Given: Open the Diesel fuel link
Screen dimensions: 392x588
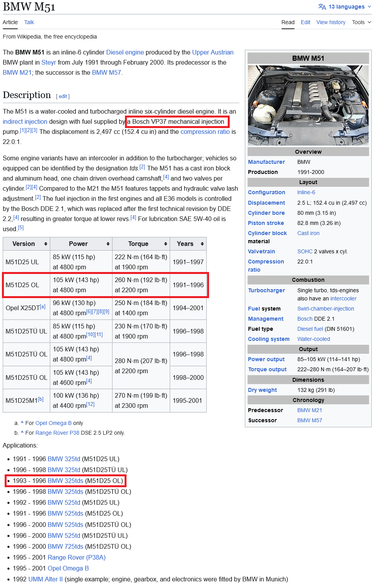Looking at the screenshot, I should coord(310,329).
